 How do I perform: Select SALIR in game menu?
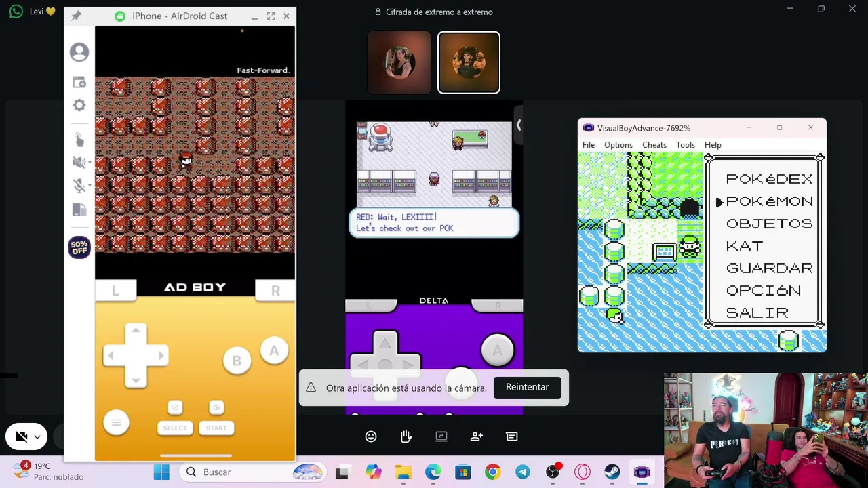(757, 313)
